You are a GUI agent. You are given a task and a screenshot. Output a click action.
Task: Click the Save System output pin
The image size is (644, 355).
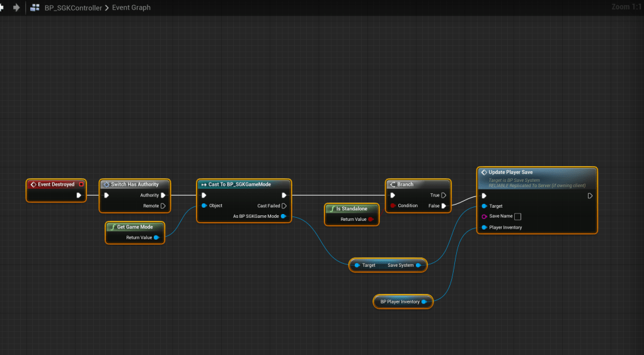tap(418, 265)
